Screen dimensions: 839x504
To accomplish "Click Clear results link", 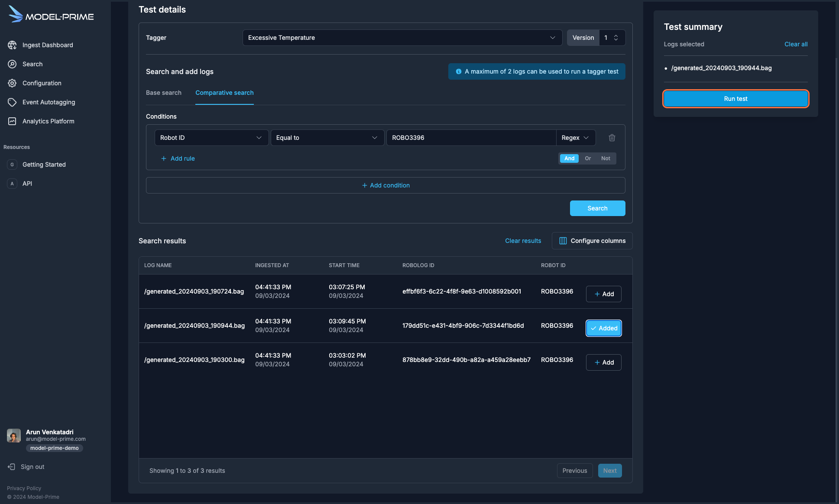I will [x=523, y=241].
